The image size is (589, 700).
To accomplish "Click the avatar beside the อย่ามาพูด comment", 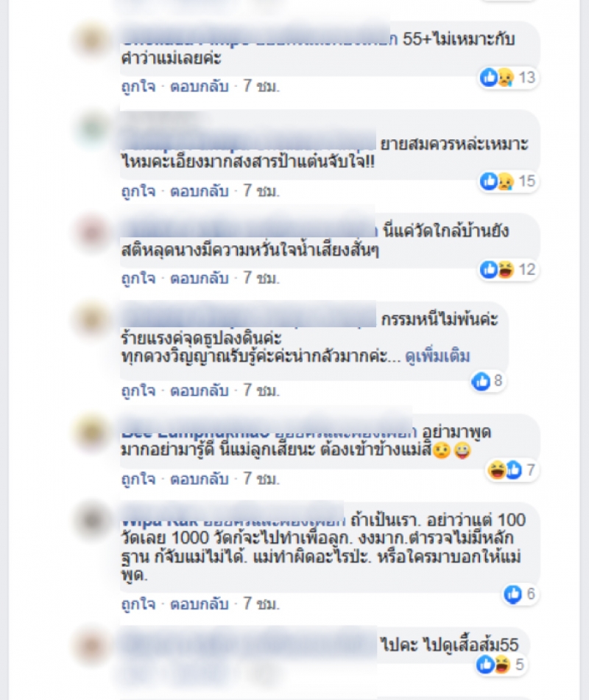I will pyautogui.click(x=92, y=432).
